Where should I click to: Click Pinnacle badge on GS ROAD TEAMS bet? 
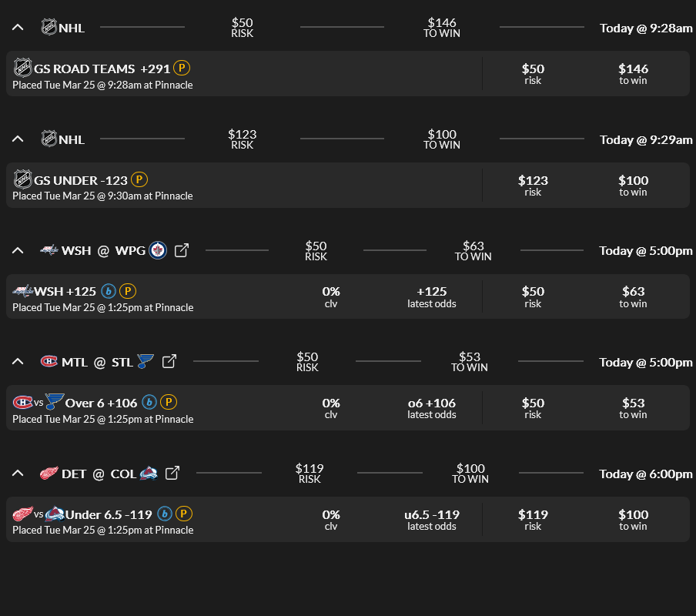182,68
